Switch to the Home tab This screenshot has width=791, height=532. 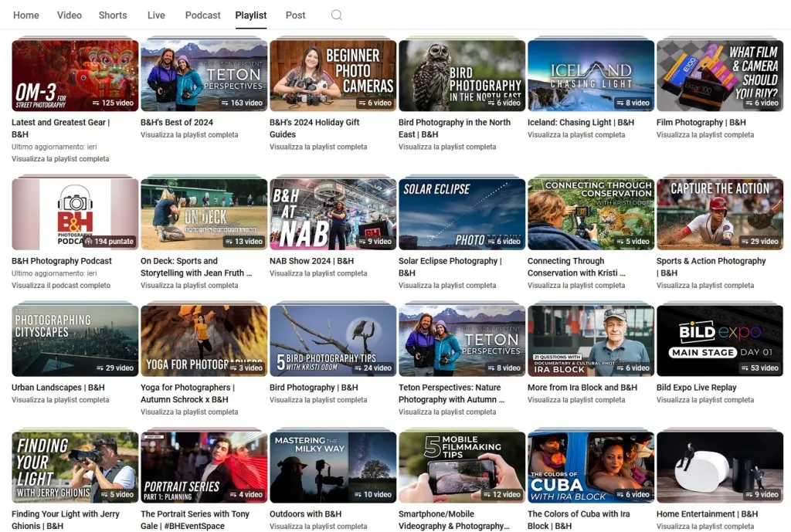coord(25,15)
